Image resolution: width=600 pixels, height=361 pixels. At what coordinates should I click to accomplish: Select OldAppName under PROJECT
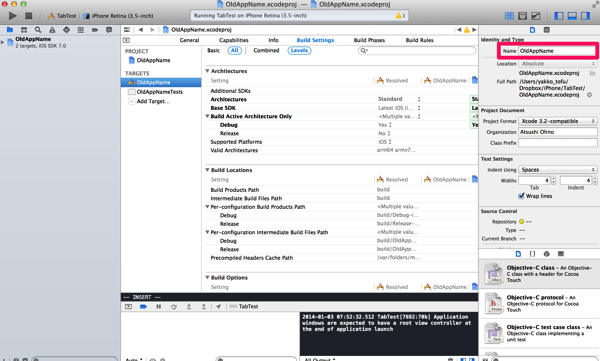click(153, 60)
